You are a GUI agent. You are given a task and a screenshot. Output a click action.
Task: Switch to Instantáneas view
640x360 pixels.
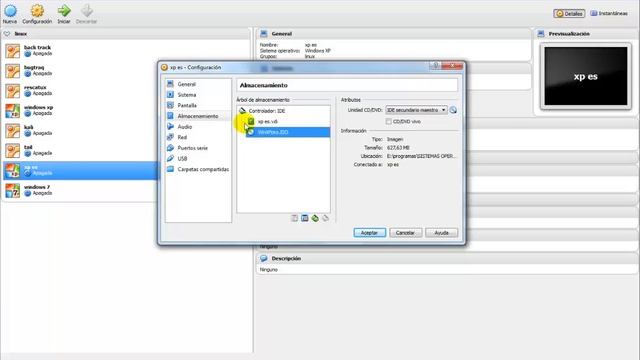(x=609, y=13)
